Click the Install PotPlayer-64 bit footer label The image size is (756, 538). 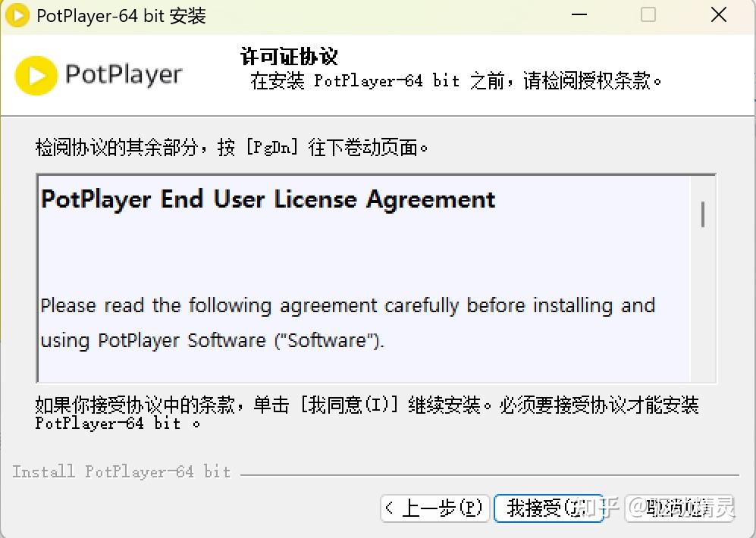(x=121, y=471)
